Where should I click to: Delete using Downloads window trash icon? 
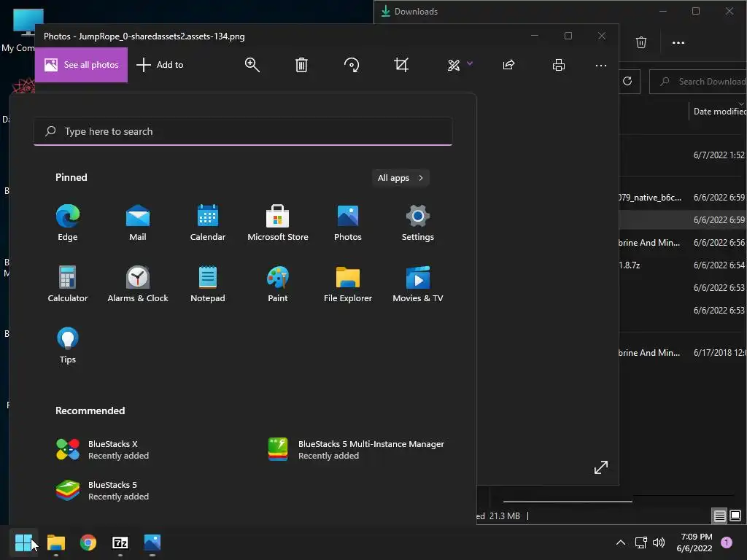tap(641, 42)
